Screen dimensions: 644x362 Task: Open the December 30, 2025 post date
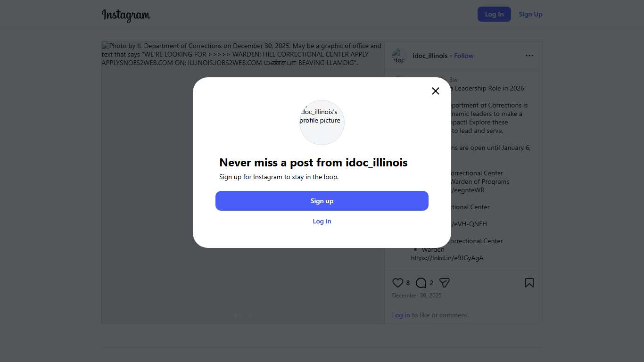click(417, 296)
